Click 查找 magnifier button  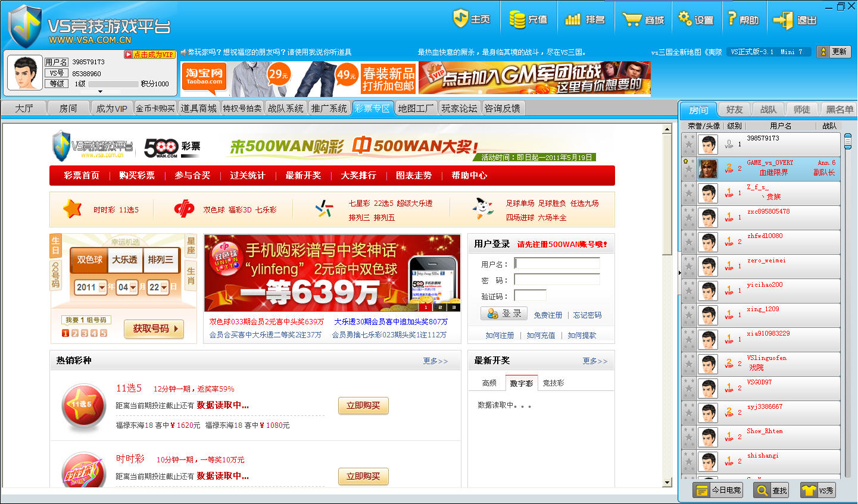tap(771, 490)
